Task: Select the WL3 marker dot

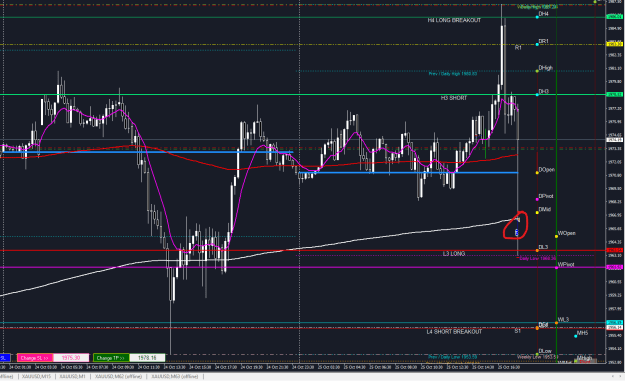Action: [556, 322]
